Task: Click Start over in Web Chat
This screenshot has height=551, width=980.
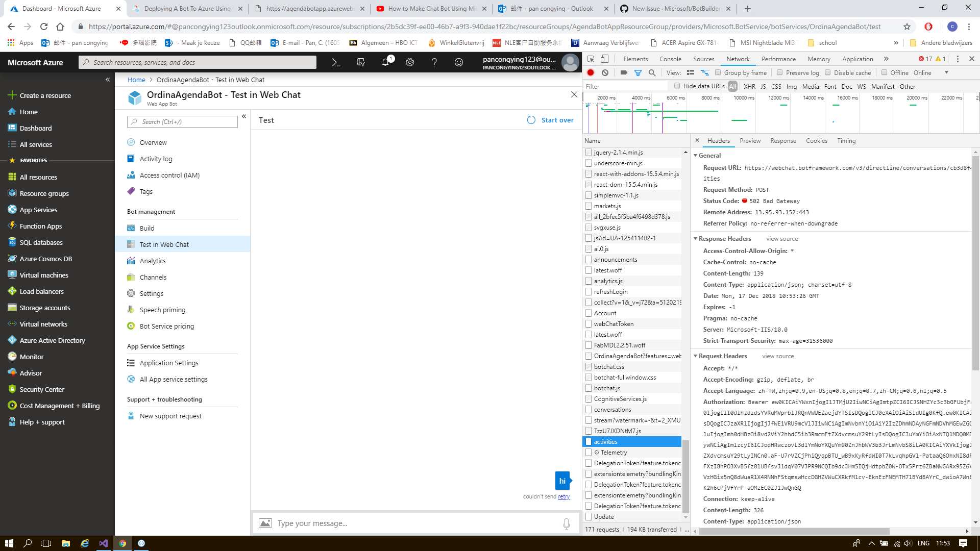Action: click(550, 120)
